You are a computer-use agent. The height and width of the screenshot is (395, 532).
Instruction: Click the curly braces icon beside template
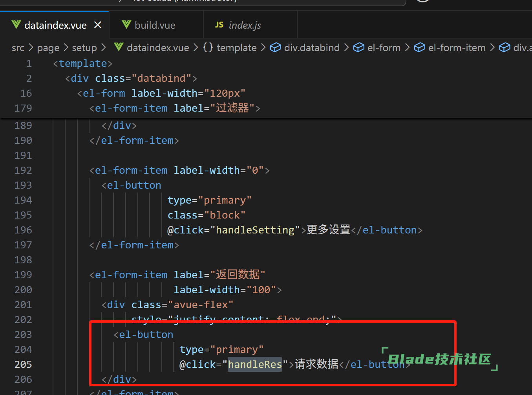click(208, 48)
